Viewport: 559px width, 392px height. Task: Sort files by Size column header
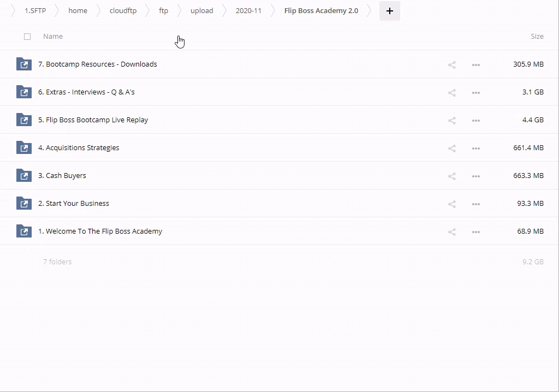click(537, 37)
